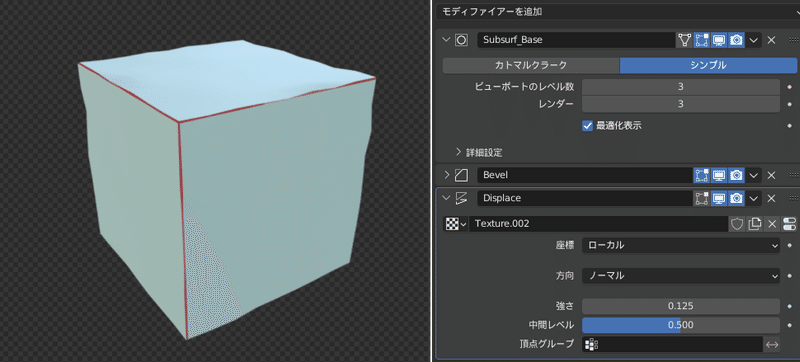Toggle render camera icon for Bevel
The width and height of the screenshot is (800, 362).
click(x=736, y=175)
